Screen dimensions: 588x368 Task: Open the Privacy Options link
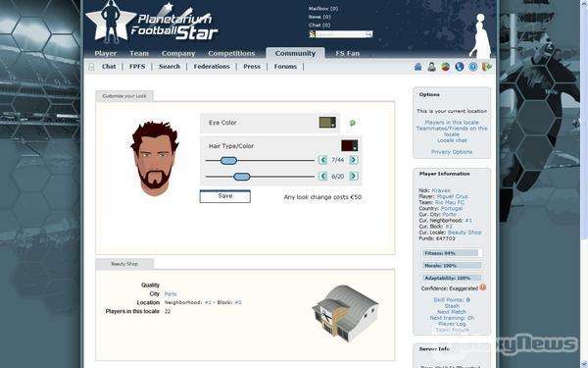pos(452,152)
